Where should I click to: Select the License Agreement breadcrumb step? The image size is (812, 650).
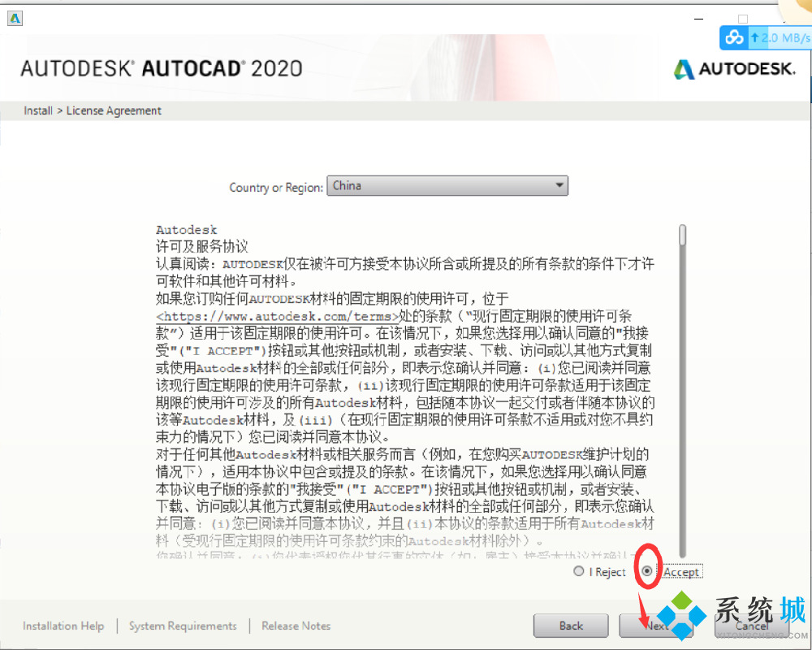point(114,110)
